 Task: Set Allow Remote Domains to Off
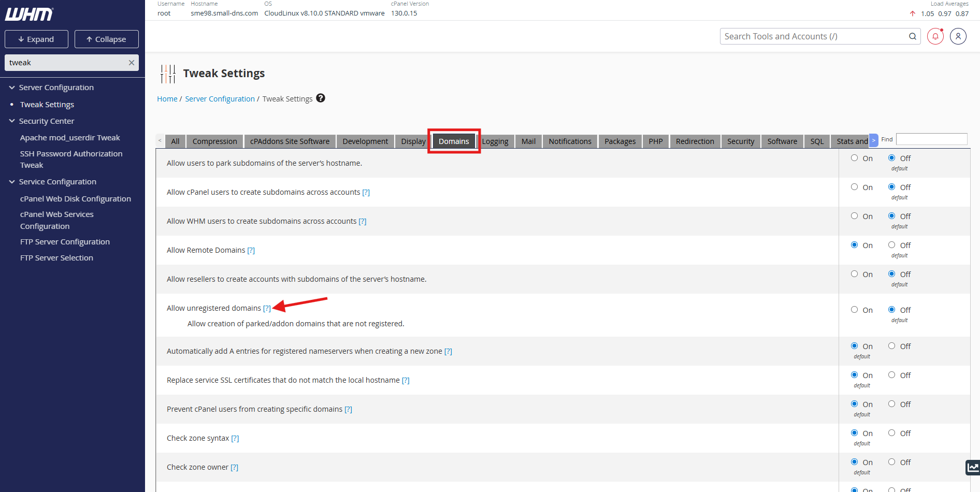tap(891, 245)
